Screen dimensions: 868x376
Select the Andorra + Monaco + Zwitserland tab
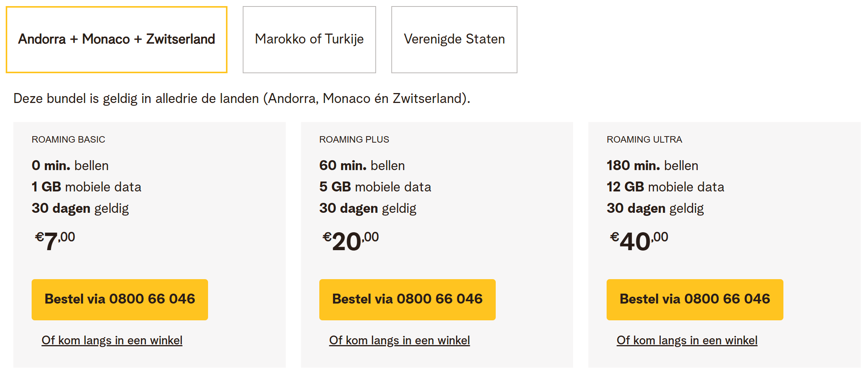pos(117,39)
